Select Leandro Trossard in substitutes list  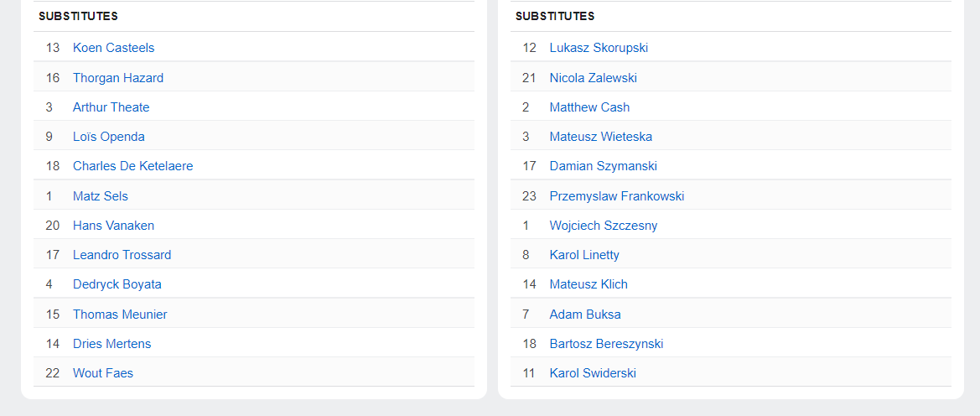point(122,255)
